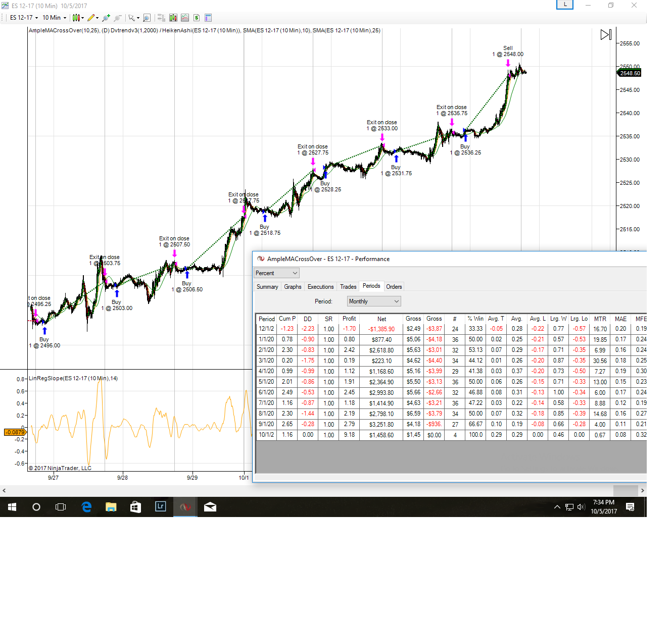Select the pointer cursor tool
The width and height of the screenshot is (672, 617).
tap(131, 18)
